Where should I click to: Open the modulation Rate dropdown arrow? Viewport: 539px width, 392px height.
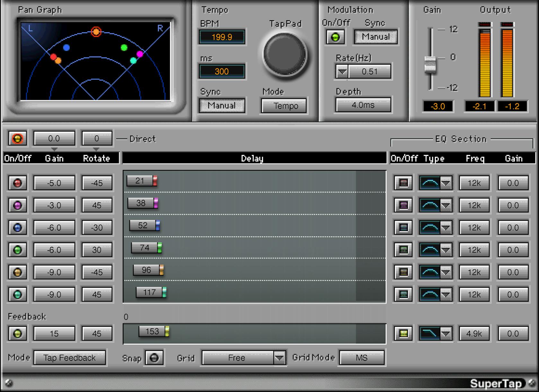coord(341,71)
